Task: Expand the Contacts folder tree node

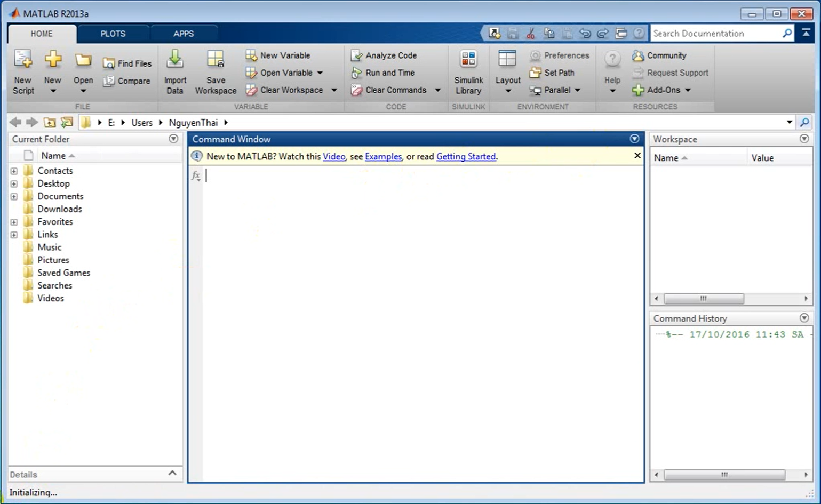Action: click(14, 171)
